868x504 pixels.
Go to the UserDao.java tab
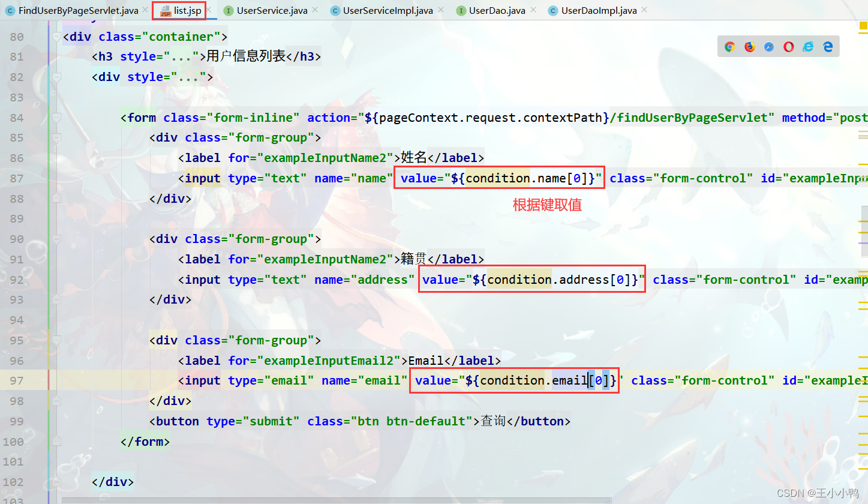pos(497,11)
